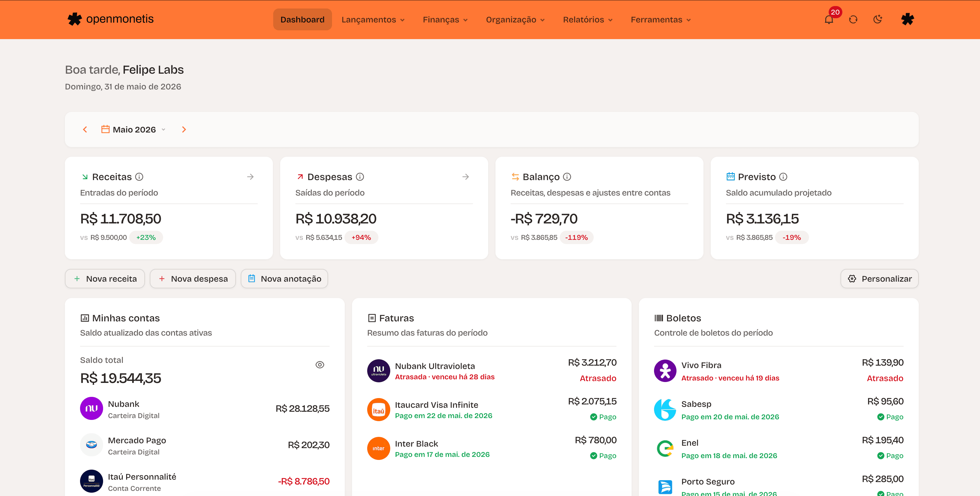The image size is (980, 496).
Task: Click the +94% despesas change badge
Action: pyautogui.click(x=361, y=237)
